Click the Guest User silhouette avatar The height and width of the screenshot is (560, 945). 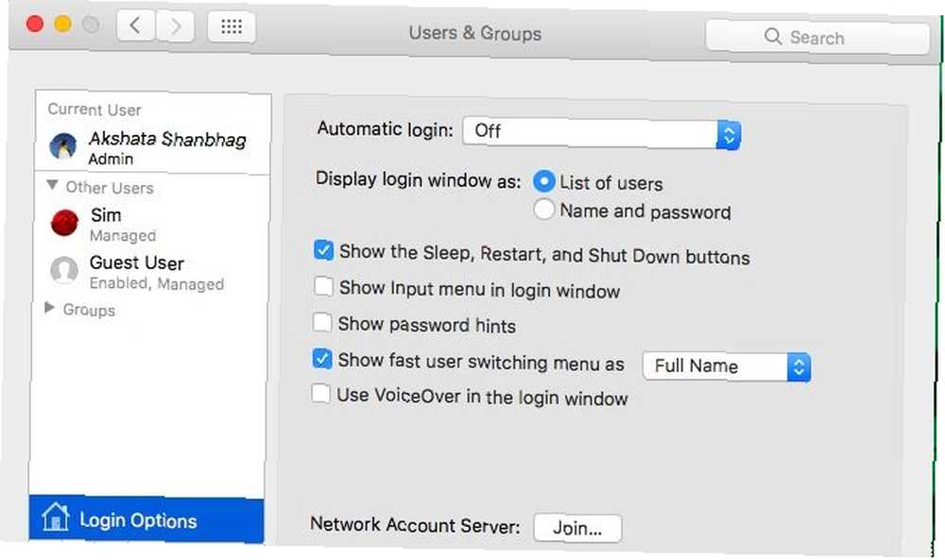coord(64,270)
